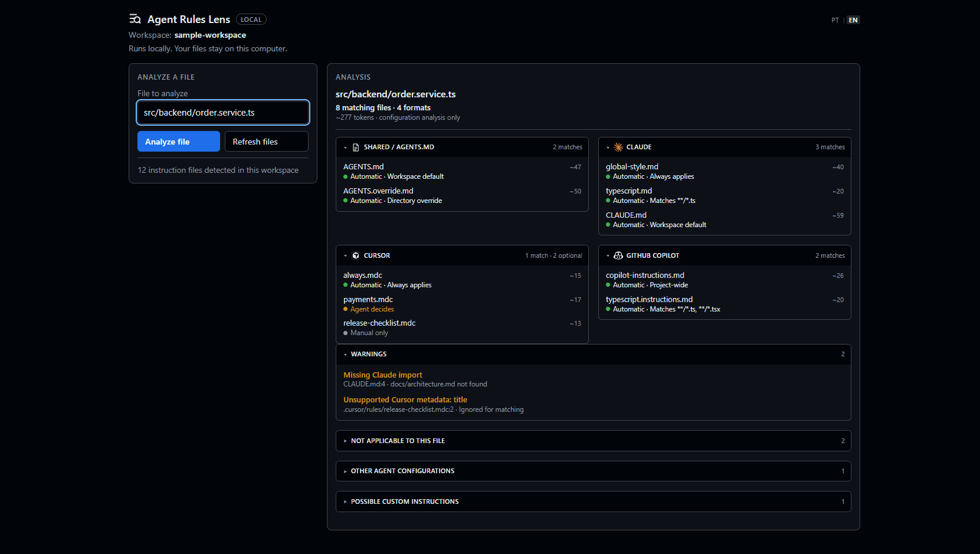Viewport: 980px width, 554px height.
Task: Click 12 instruction files detected text
Action: coord(218,171)
